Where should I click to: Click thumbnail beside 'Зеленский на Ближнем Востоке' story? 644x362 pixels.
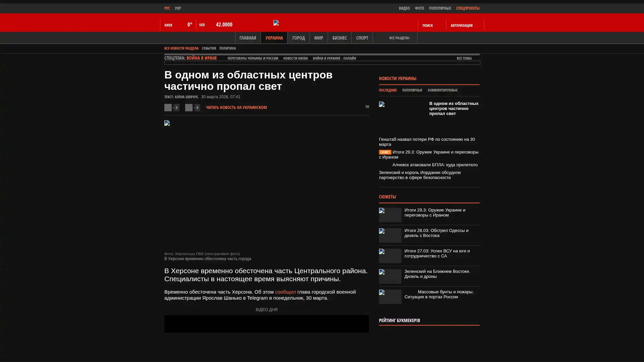(x=390, y=276)
